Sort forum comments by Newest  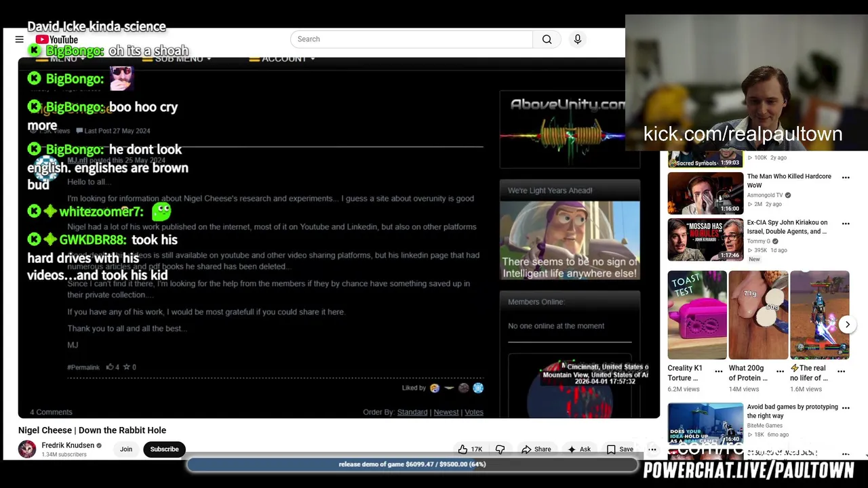point(446,412)
